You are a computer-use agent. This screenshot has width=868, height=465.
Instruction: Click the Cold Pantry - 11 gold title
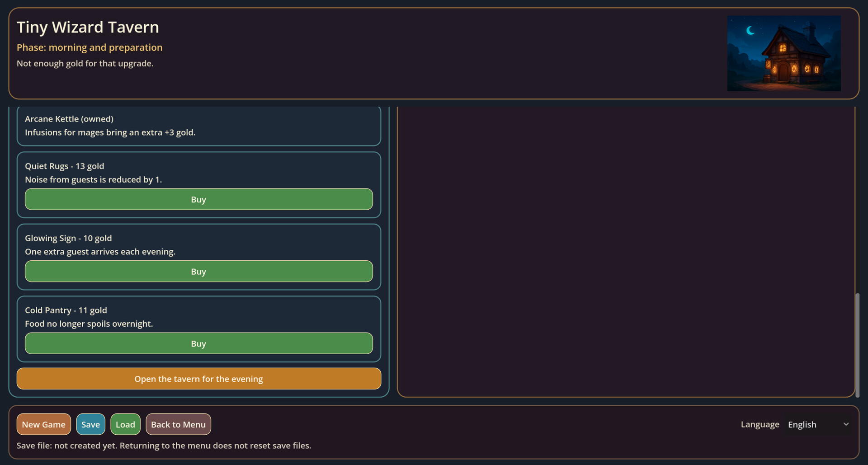(66, 310)
